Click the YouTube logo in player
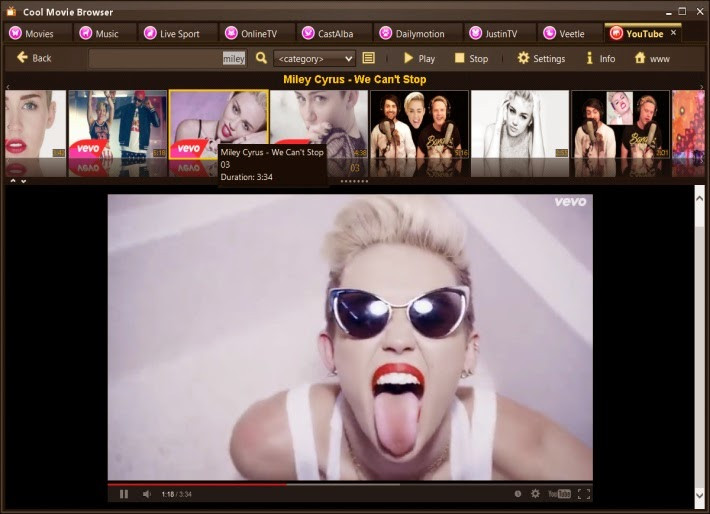Image resolution: width=710 pixels, height=514 pixels. (560, 494)
